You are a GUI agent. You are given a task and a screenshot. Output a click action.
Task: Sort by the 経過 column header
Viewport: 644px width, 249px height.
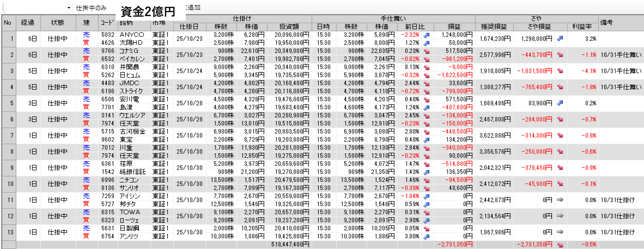tap(28, 23)
